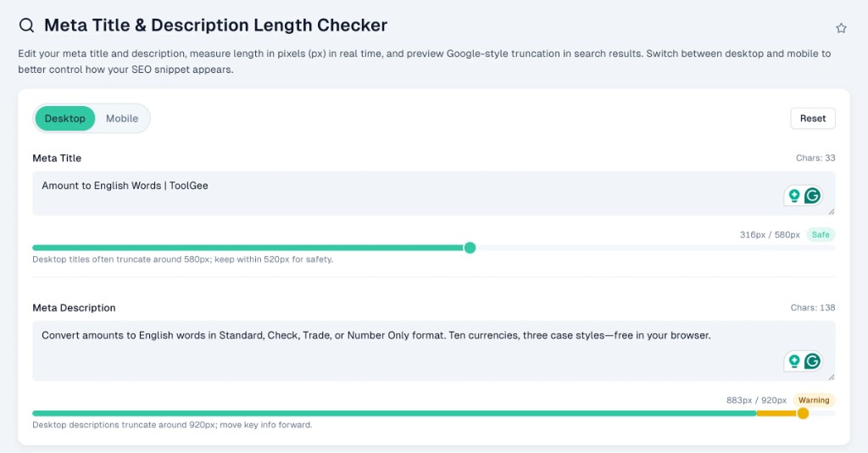Click the green knob on the title length bar
This screenshot has height=453, width=868.
click(470, 248)
